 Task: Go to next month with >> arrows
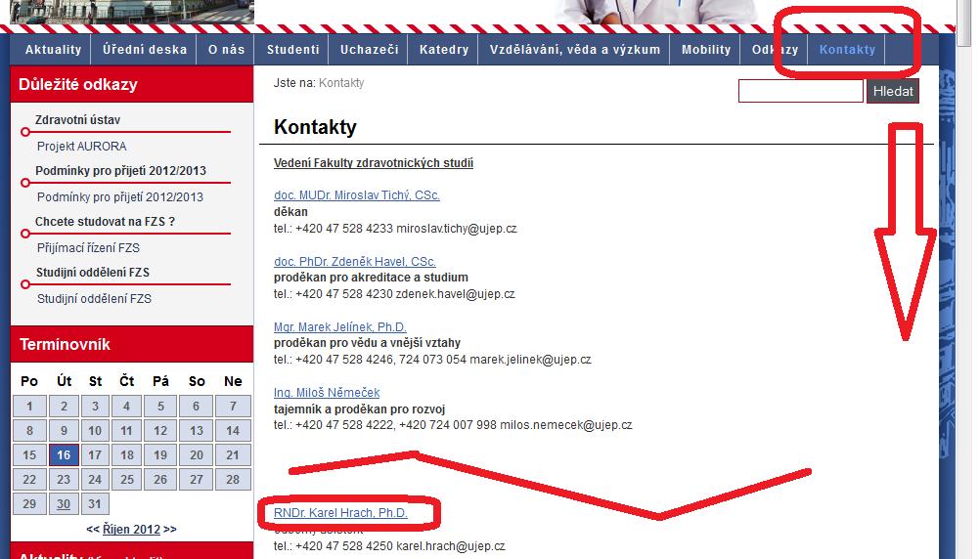170,530
